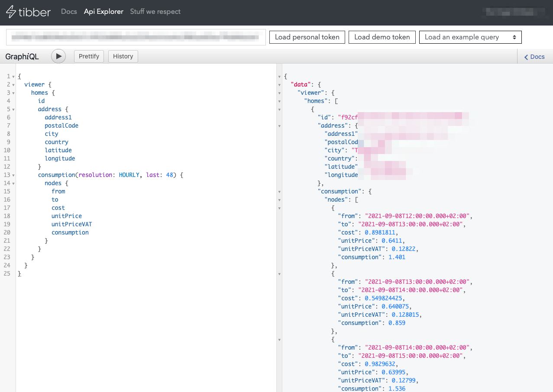Click the Tibber logo

coord(28,12)
